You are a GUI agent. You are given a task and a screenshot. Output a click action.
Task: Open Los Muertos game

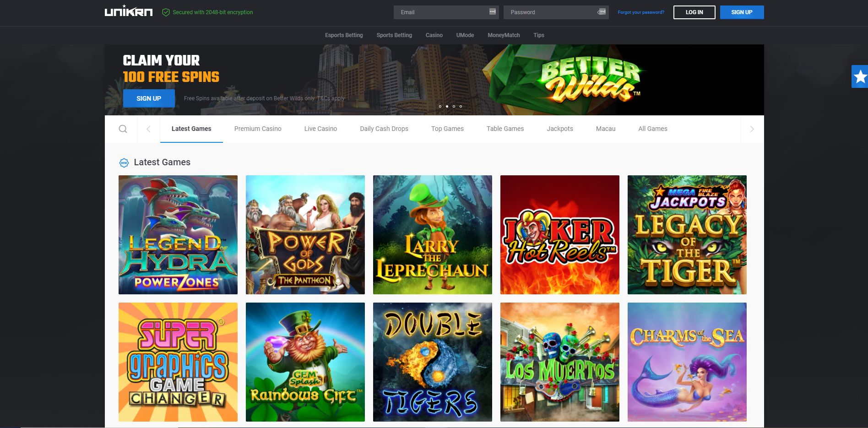pyautogui.click(x=560, y=362)
